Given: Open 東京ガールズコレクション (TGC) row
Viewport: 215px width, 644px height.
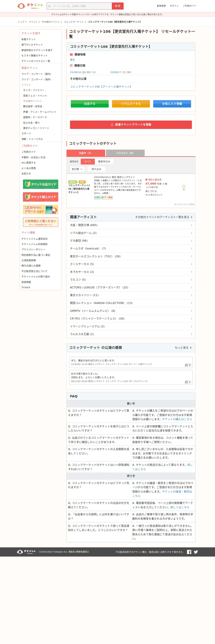Looking at the screenshot, I should [131, 256].
